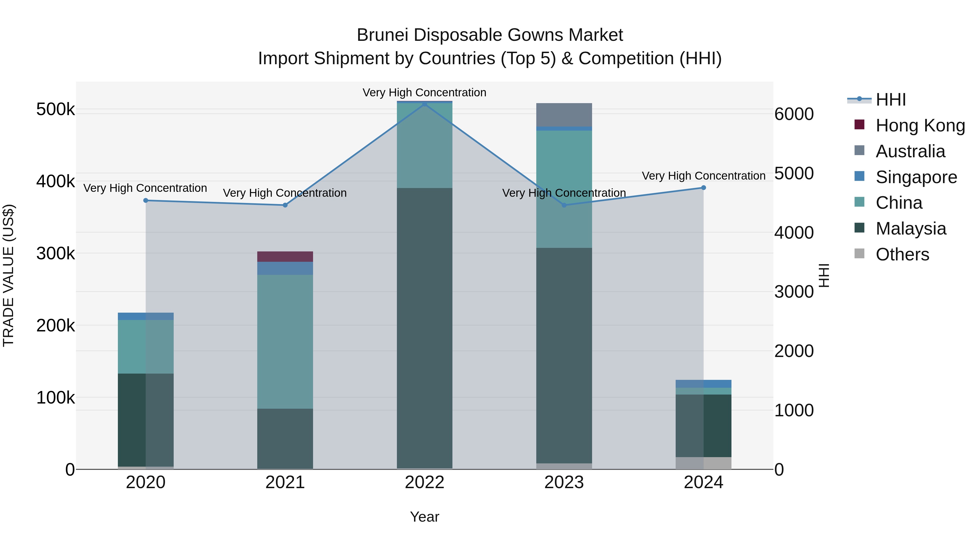Click the Singapore segment of 2020 bar
This screenshot has width=980, height=551.
pos(146,316)
